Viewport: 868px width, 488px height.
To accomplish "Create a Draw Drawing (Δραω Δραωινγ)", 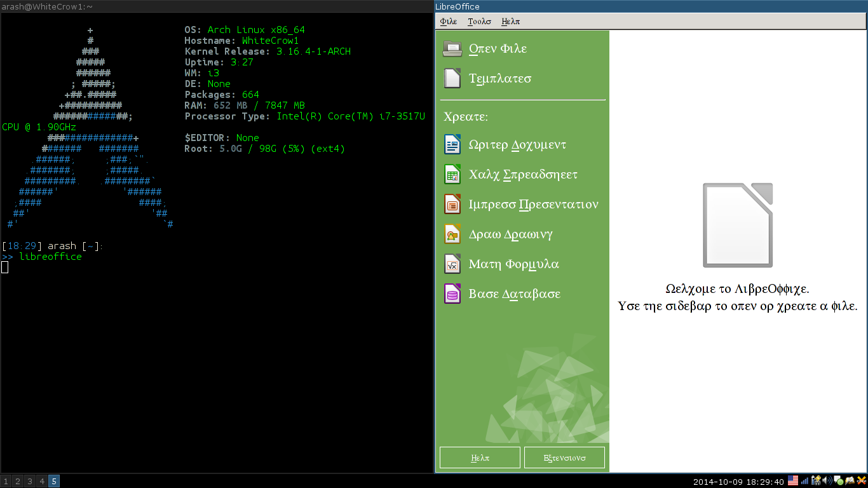I will point(510,234).
